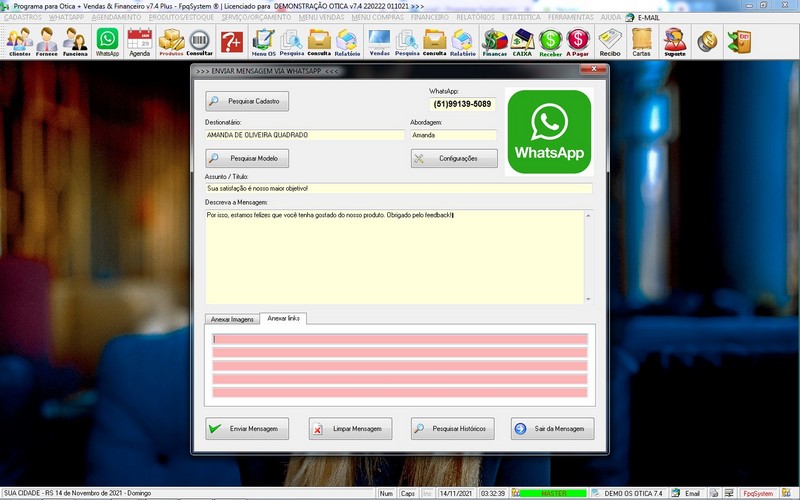Click the Pesquisar Cadastro button

click(247, 101)
